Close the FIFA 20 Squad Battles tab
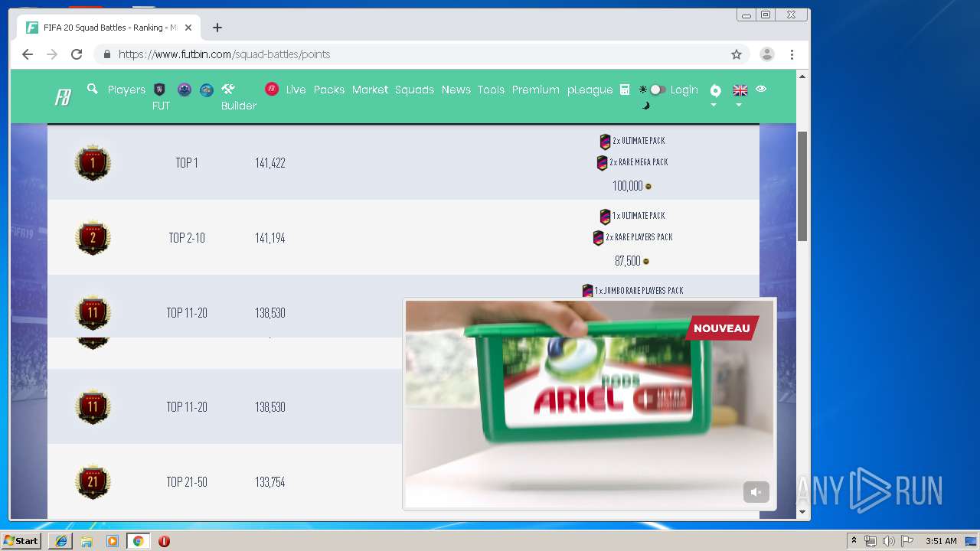The width and height of the screenshot is (980, 551). [188, 28]
